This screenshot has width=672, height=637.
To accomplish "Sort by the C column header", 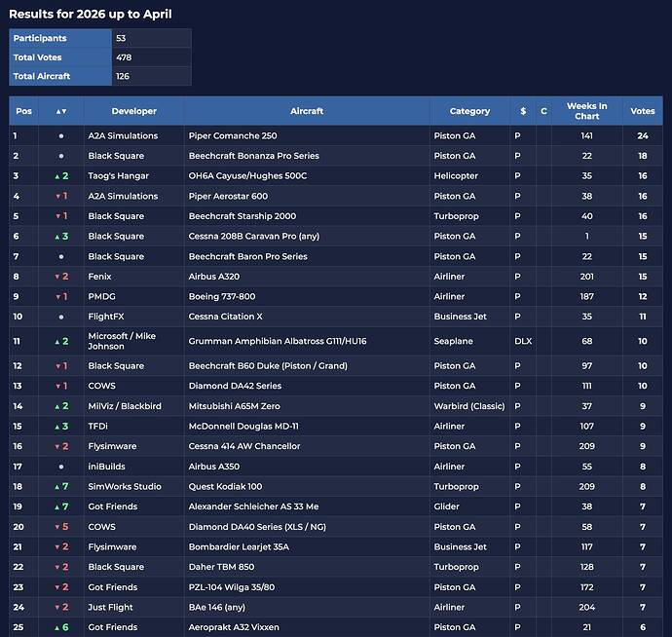I will point(543,111).
